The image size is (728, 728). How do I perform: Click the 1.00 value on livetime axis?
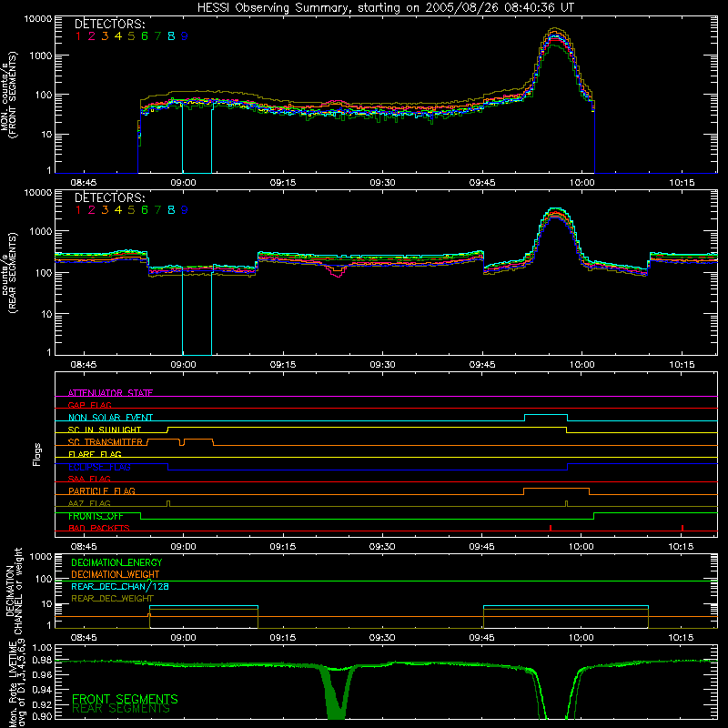click(x=42, y=647)
